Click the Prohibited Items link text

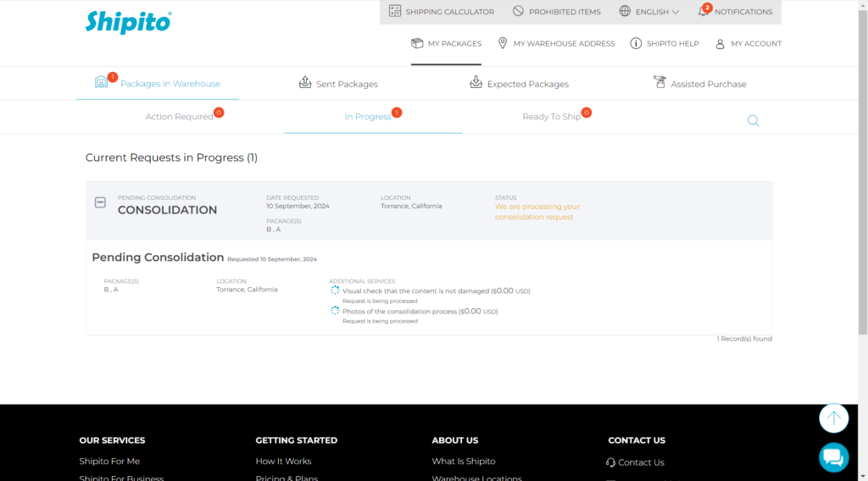tap(565, 12)
